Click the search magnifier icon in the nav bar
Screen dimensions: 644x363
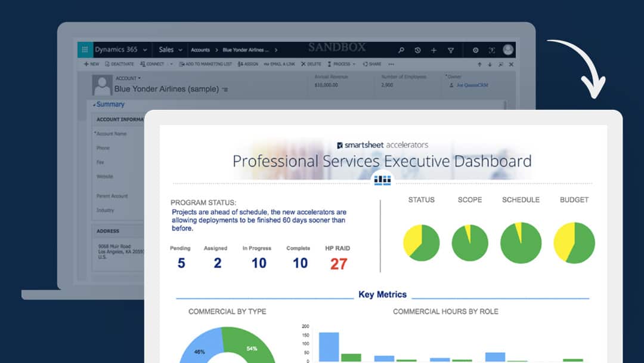401,50
